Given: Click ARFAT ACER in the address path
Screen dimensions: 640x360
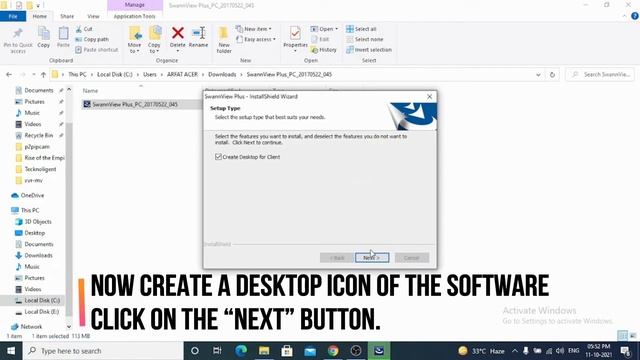Looking at the screenshot, I should [x=182, y=75].
